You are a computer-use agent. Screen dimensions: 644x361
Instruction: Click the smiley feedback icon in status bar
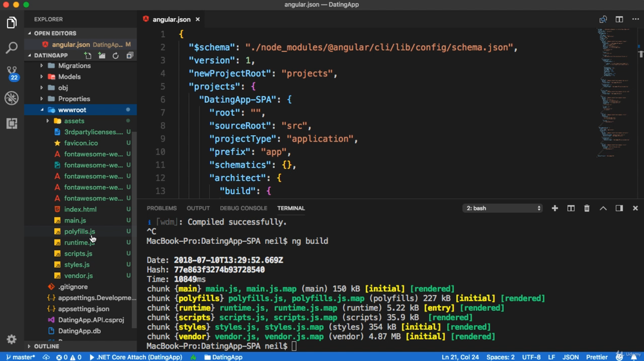(x=620, y=357)
